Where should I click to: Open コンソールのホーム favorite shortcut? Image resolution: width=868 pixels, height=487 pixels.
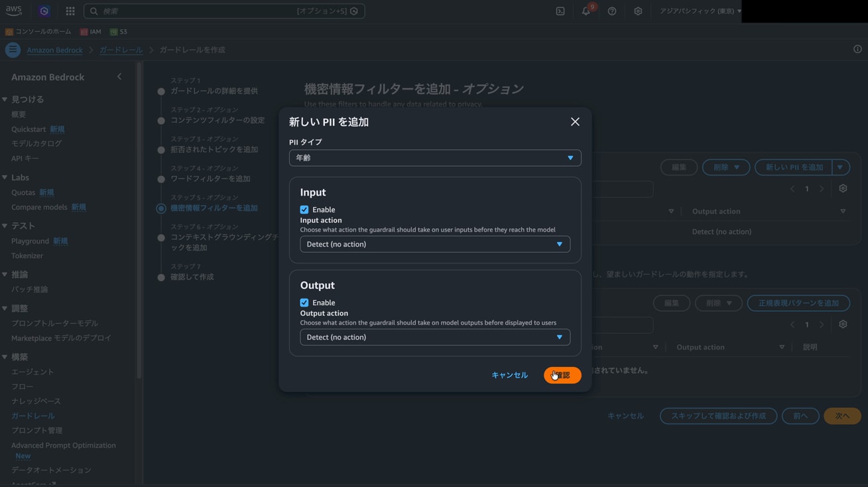coord(38,32)
